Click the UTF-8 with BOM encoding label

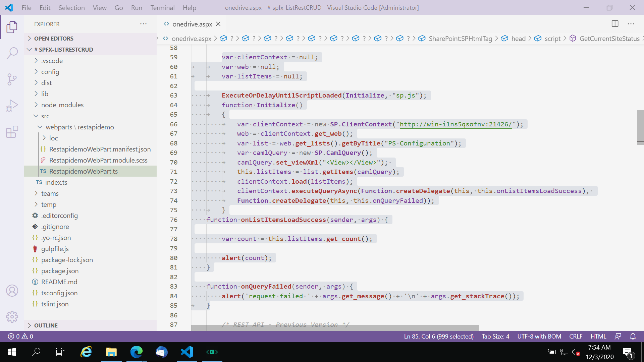tap(540, 337)
